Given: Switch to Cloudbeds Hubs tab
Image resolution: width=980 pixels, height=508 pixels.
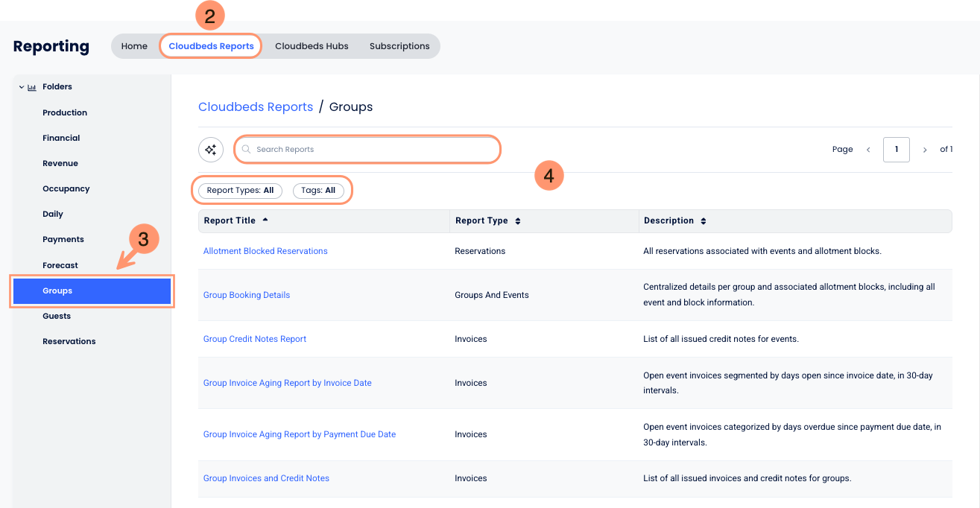Looking at the screenshot, I should click(x=312, y=46).
